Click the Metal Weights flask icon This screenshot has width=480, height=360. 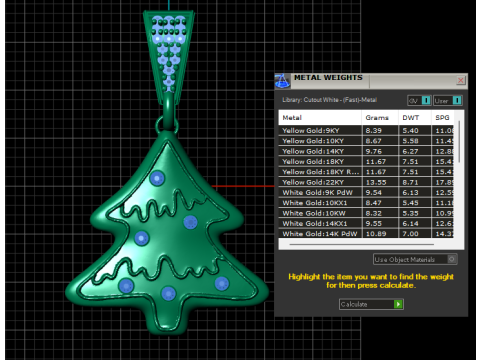point(282,81)
